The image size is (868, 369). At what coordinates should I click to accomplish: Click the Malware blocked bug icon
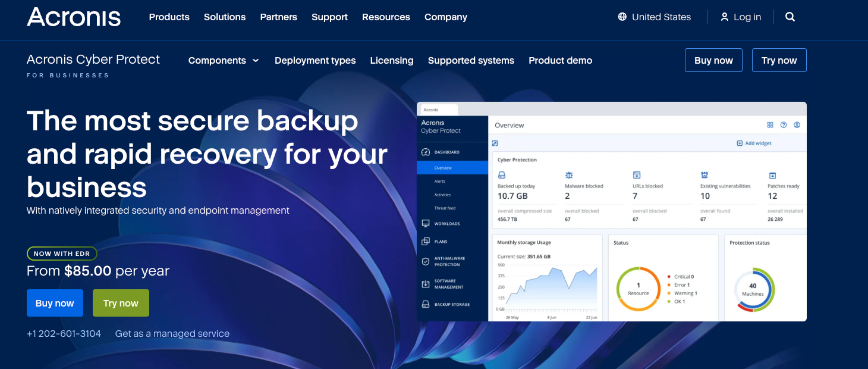(x=569, y=175)
